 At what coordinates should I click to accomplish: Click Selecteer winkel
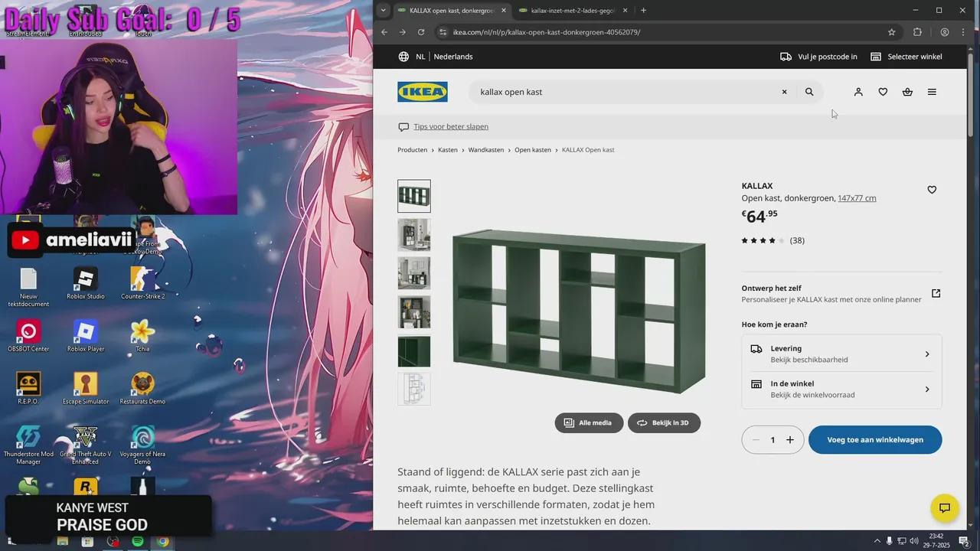point(906,57)
